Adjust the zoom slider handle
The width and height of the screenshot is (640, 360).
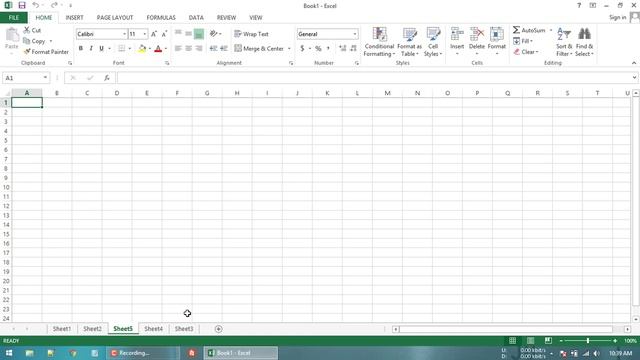click(x=588, y=340)
